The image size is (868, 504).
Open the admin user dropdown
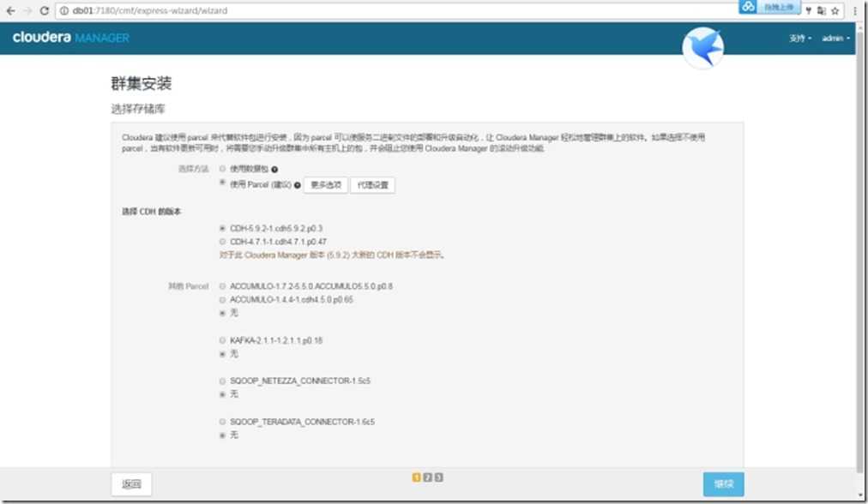click(835, 39)
